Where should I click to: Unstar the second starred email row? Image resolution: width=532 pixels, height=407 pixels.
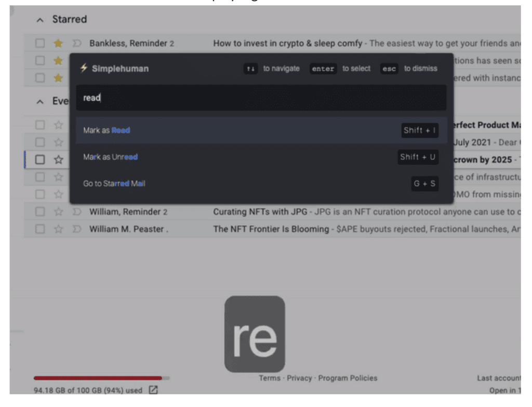[58, 60]
